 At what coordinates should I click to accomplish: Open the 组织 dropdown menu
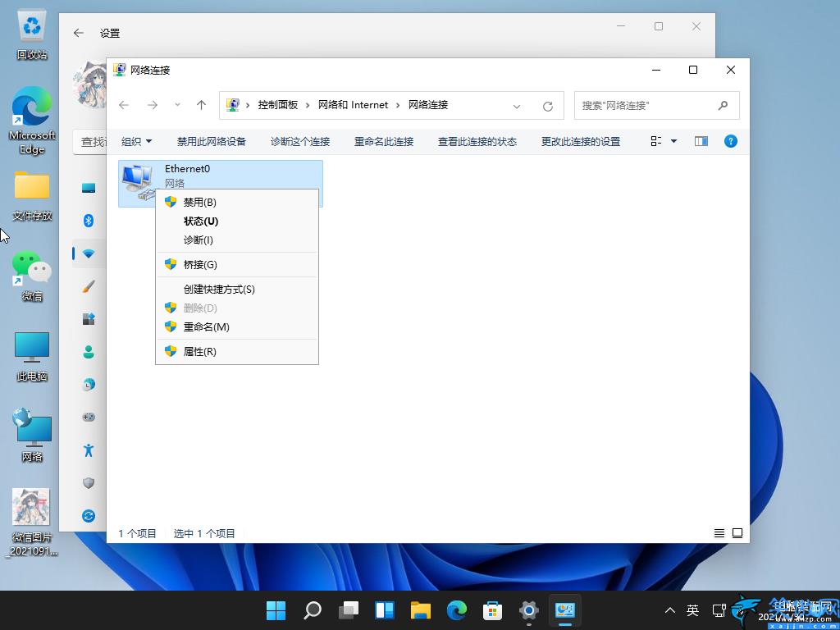coord(137,141)
